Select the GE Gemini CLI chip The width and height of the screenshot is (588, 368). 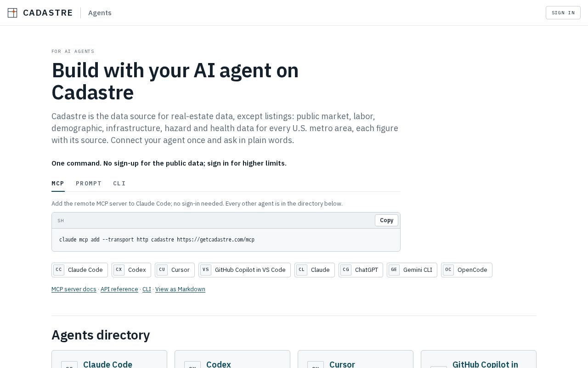pos(412,270)
